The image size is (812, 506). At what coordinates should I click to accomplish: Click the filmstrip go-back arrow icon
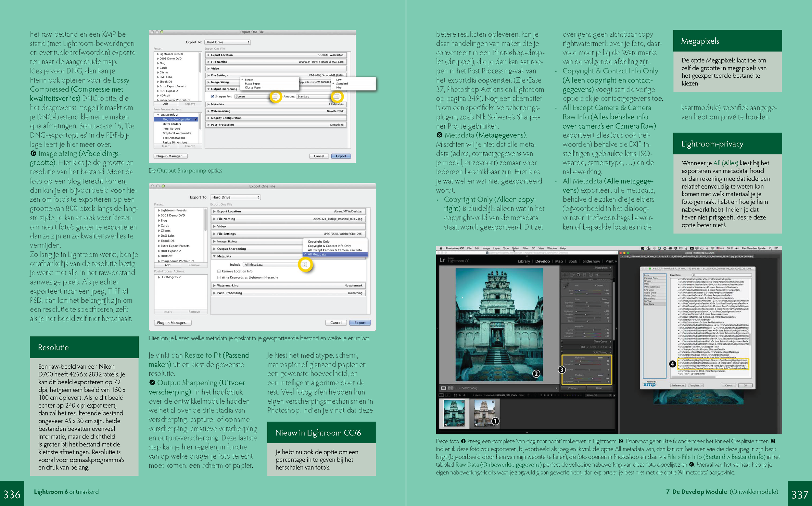pos(460,396)
